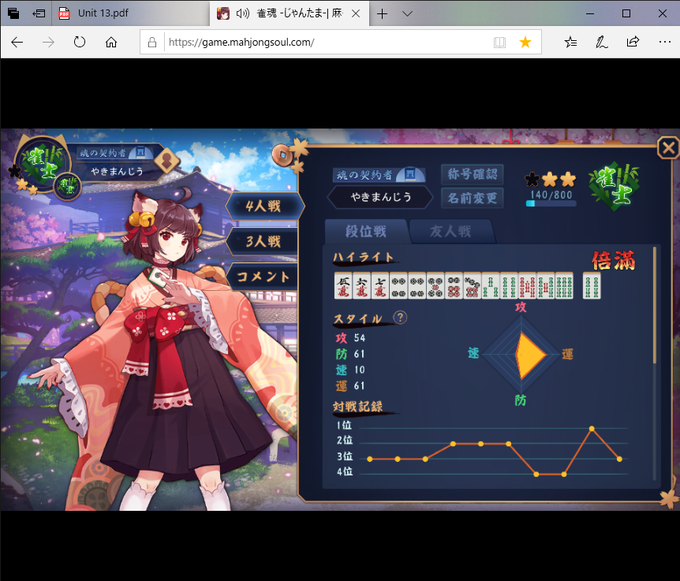Click the 運 61 style stat
This screenshot has height=581, width=680.
(350, 386)
